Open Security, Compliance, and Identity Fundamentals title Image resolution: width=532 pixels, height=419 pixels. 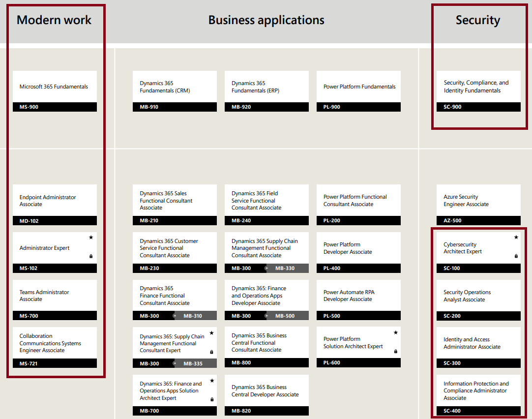(x=476, y=87)
